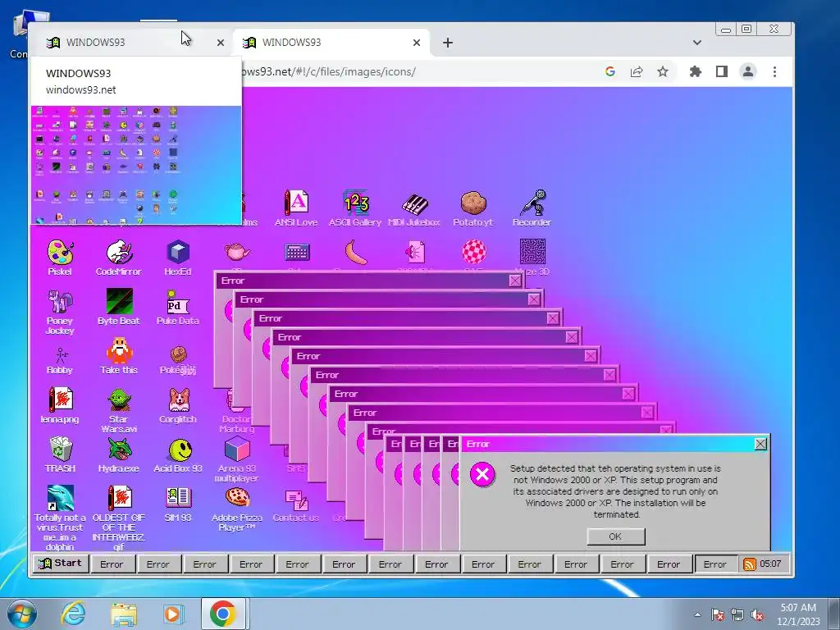Open the Maze 3D icon
This screenshot has height=630, width=840.
coord(532,252)
